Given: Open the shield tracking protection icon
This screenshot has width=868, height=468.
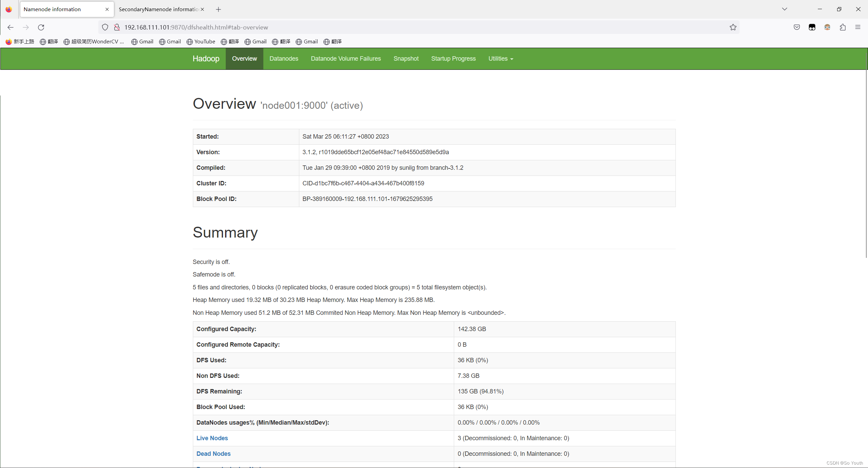Looking at the screenshot, I should (x=105, y=27).
